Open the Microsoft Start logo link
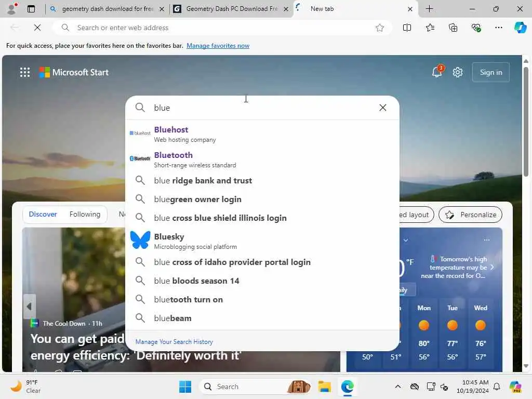This screenshot has width=532, height=399. click(74, 72)
